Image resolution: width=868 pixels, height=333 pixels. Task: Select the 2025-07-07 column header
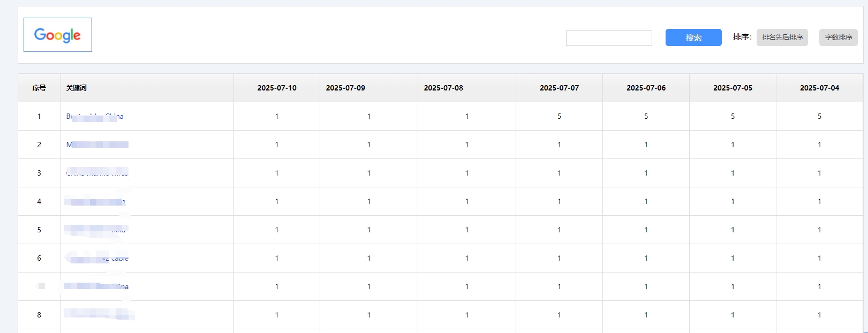click(x=559, y=88)
